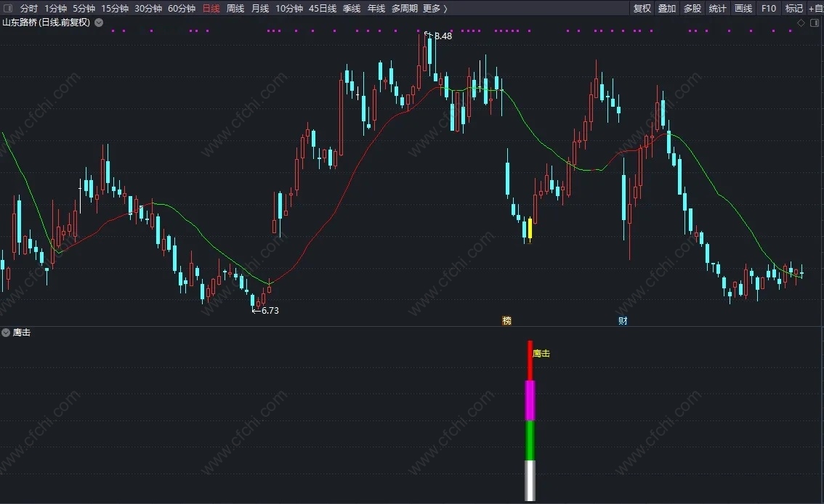Click the diamond icon above the chart

coord(801,23)
